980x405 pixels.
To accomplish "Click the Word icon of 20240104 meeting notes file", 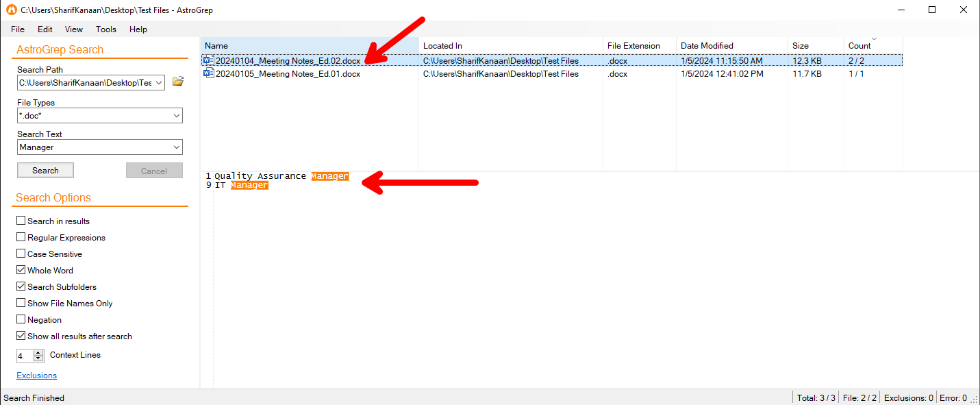I will tap(208, 60).
